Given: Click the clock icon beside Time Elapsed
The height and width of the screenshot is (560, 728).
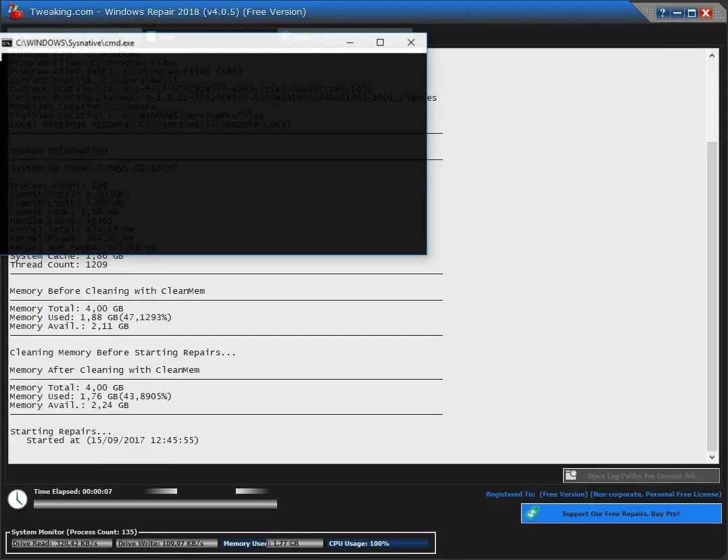Looking at the screenshot, I should (18, 499).
